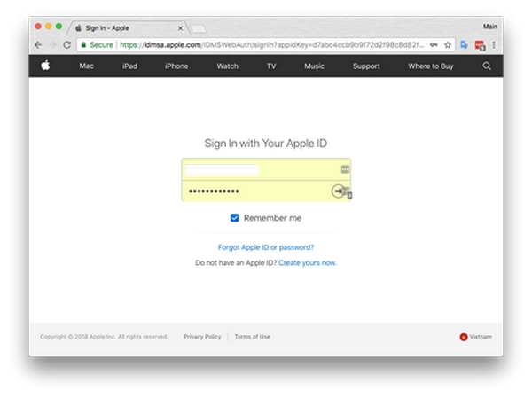Image resolution: width=532 pixels, height=398 pixels.
Task: Open the Support menu item
Action: point(366,66)
